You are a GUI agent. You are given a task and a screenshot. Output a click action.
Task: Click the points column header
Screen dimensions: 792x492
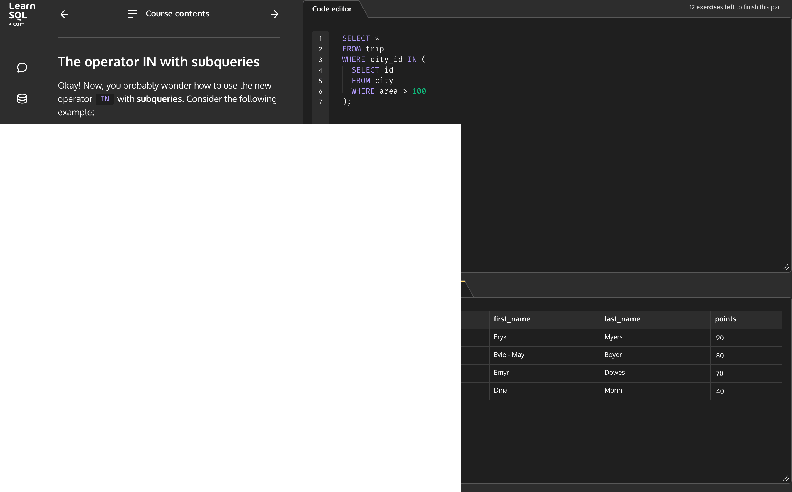725,319
